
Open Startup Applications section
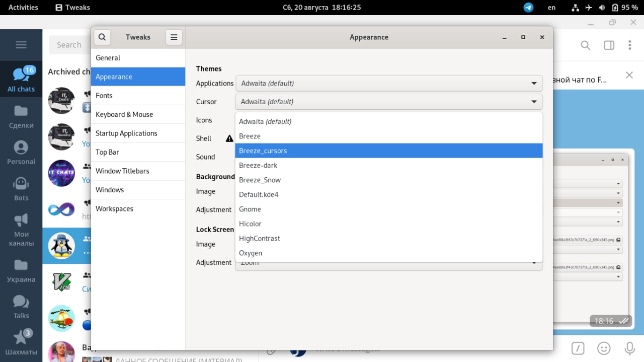click(138, 133)
